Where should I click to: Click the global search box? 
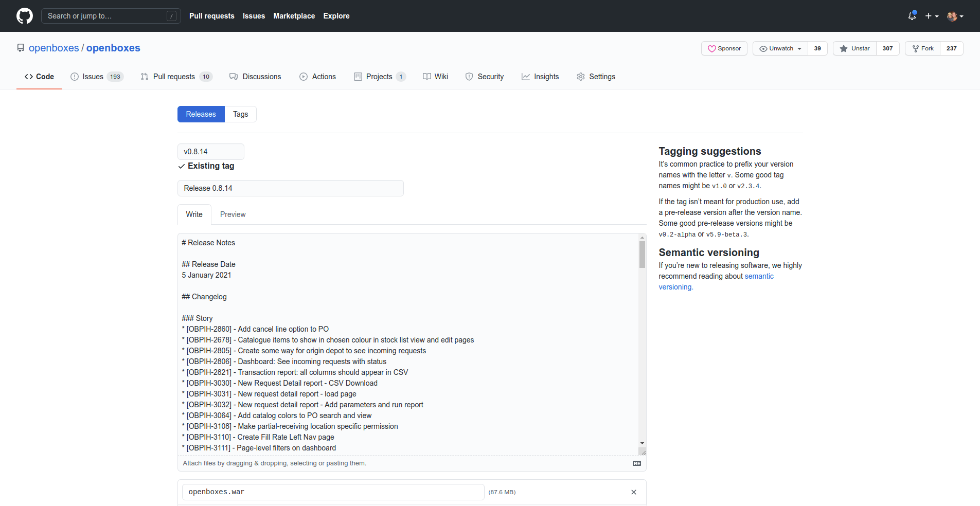pos(111,16)
